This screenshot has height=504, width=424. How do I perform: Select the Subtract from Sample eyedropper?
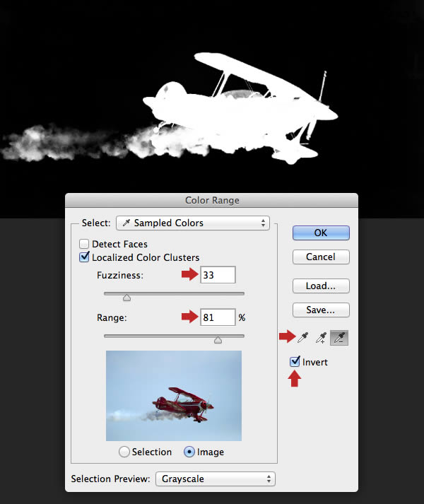(x=339, y=337)
